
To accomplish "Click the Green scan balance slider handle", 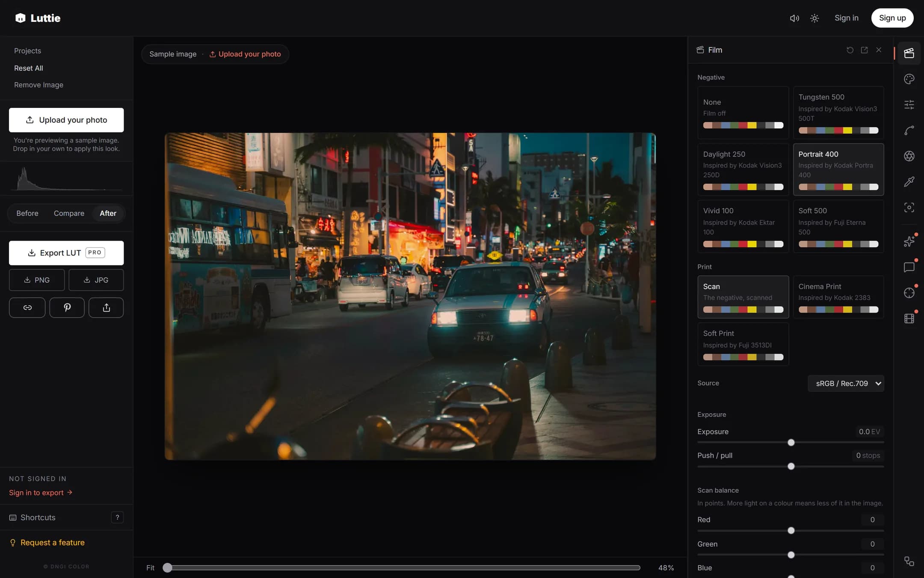I will [x=791, y=555].
